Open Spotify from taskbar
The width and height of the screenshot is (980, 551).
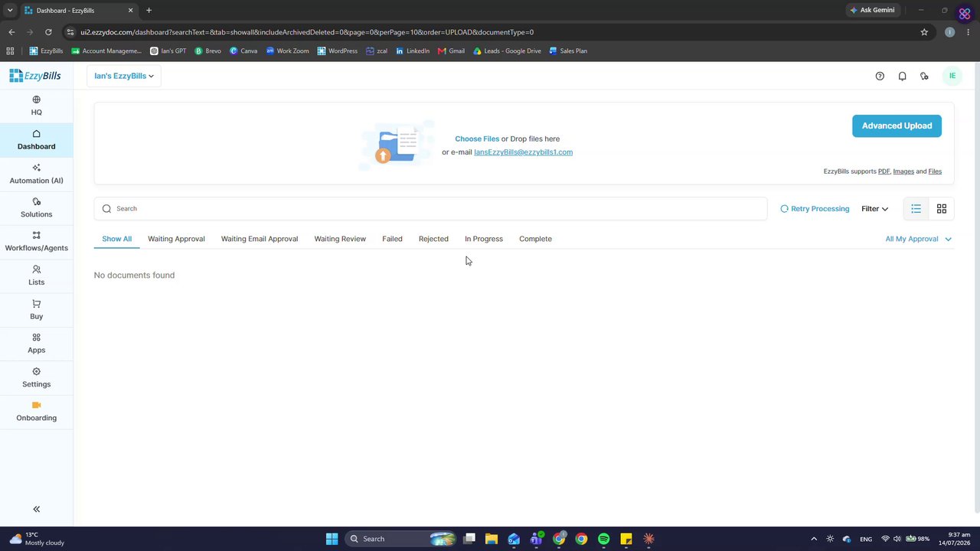pyautogui.click(x=603, y=539)
